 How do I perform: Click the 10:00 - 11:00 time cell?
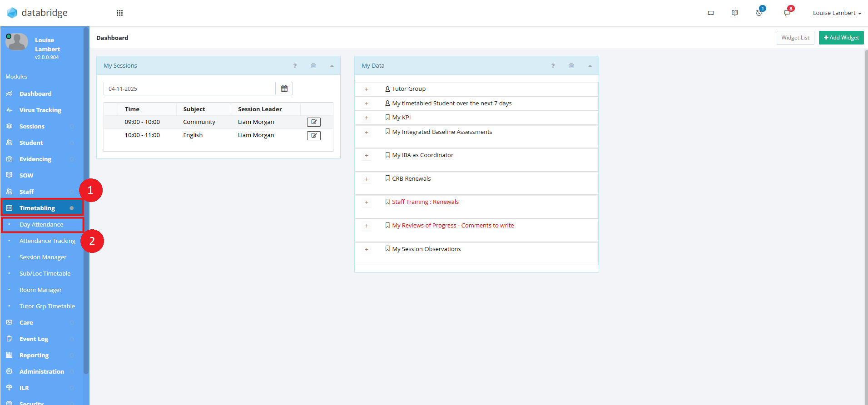click(142, 135)
